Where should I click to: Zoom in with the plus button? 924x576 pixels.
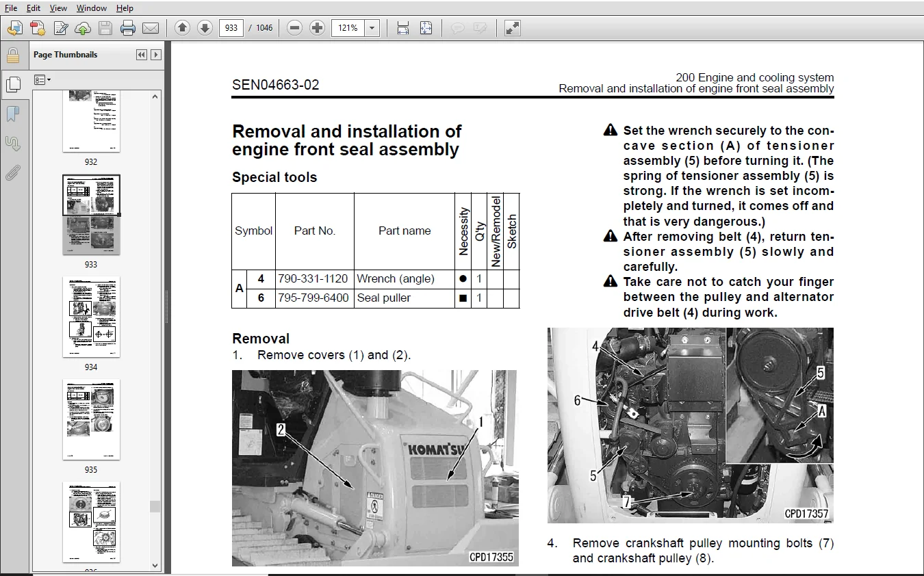point(317,28)
